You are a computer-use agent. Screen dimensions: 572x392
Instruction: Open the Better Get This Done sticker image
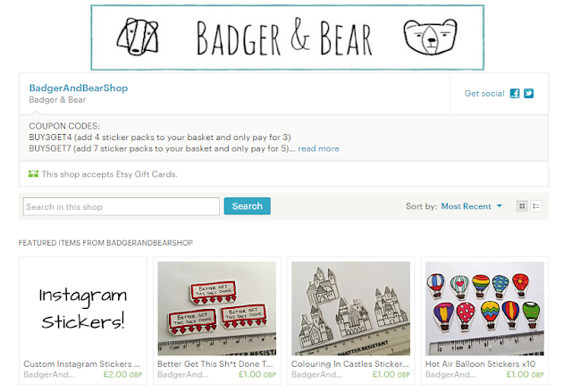point(216,308)
